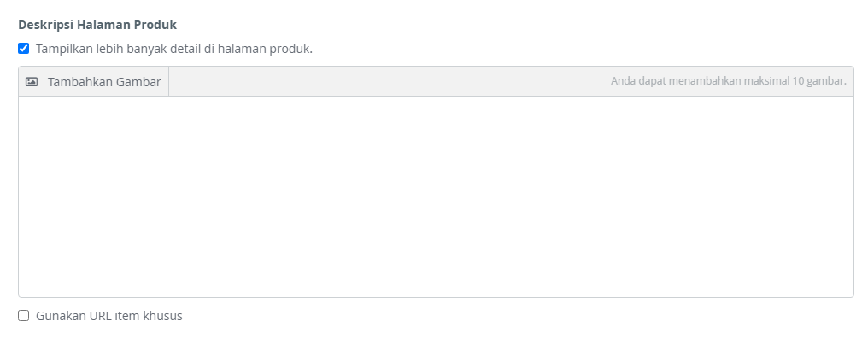Click inside the product description text area
The image size is (868, 338).
point(437,197)
